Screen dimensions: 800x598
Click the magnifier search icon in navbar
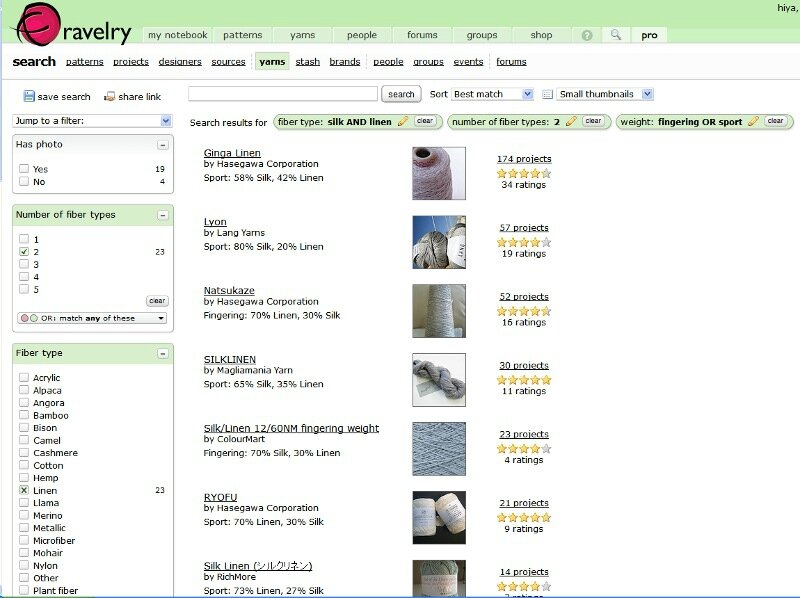(x=616, y=35)
